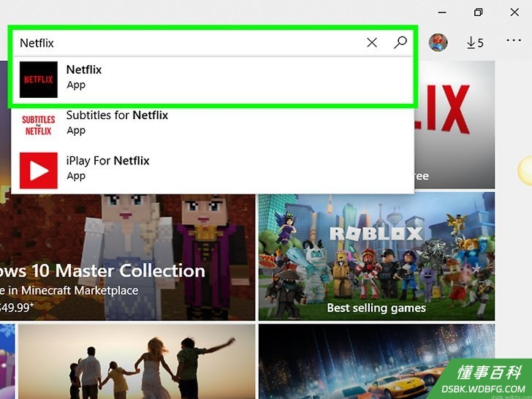Restore down the Store window
The image size is (532, 399).
pos(479,12)
